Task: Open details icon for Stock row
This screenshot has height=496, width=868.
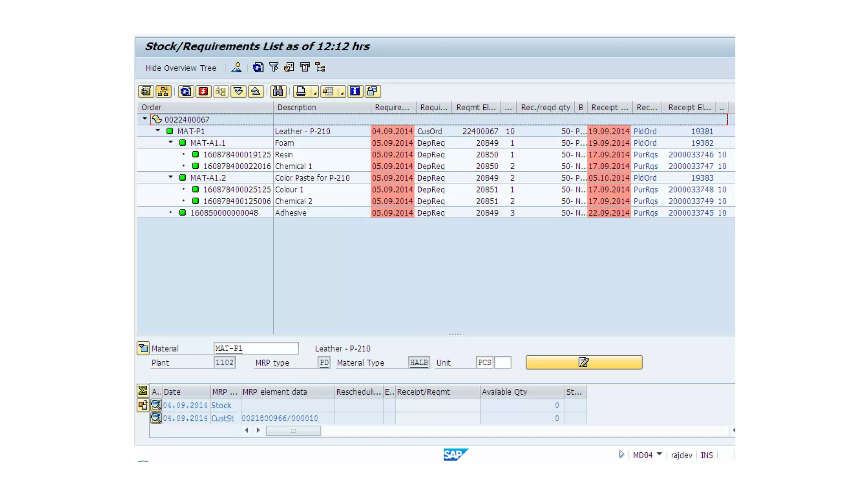Action: click(x=156, y=405)
